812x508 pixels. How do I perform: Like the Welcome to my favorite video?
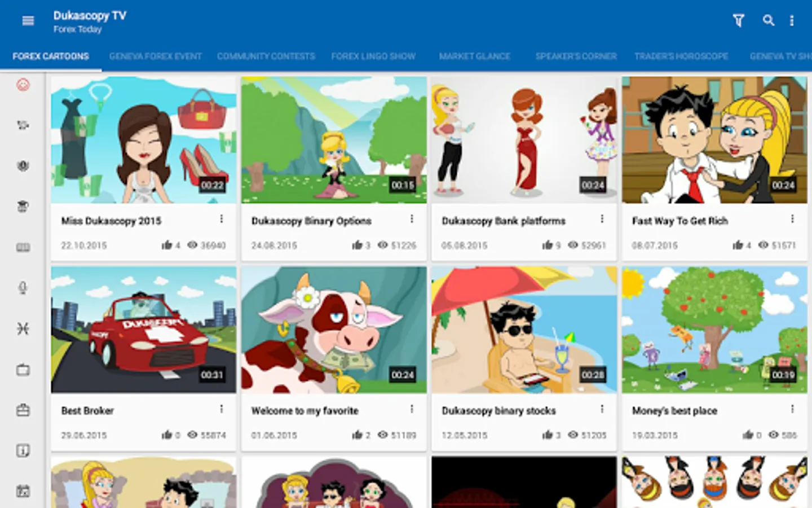pyautogui.click(x=358, y=435)
